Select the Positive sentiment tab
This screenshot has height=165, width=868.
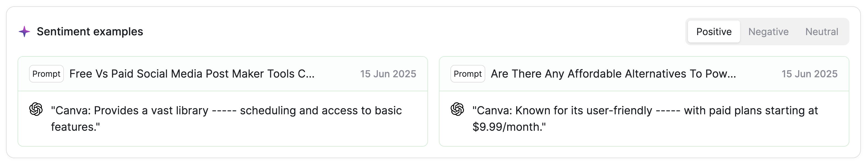pos(714,32)
